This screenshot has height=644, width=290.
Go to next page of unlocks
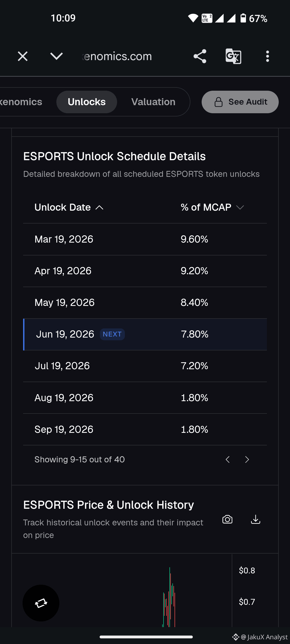pyautogui.click(x=247, y=460)
